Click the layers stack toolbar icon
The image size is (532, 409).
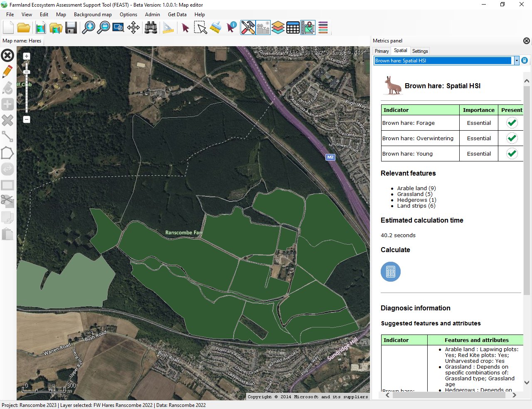[x=278, y=28]
